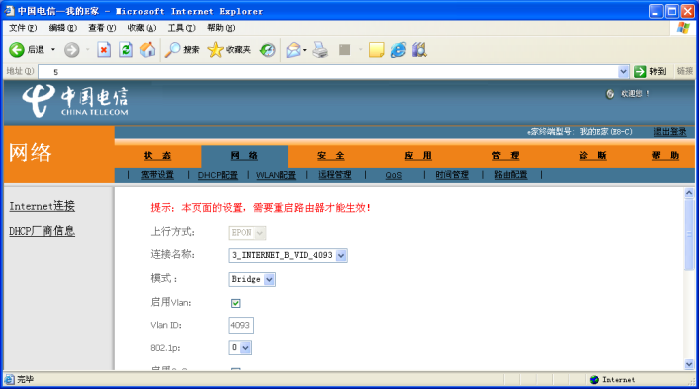The width and height of the screenshot is (699, 389).
Task: Open the 802.1p priority dropdown
Action: (x=245, y=348)
